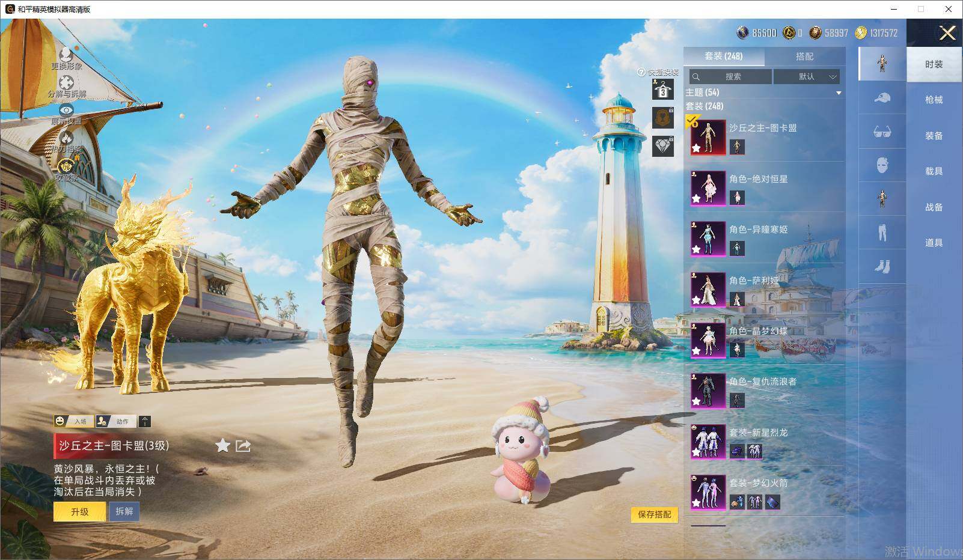Click the 套装-新星烈龙 name text
Image resolution: width=963 pixels, height=560 pixels.
tap(759, 433)
